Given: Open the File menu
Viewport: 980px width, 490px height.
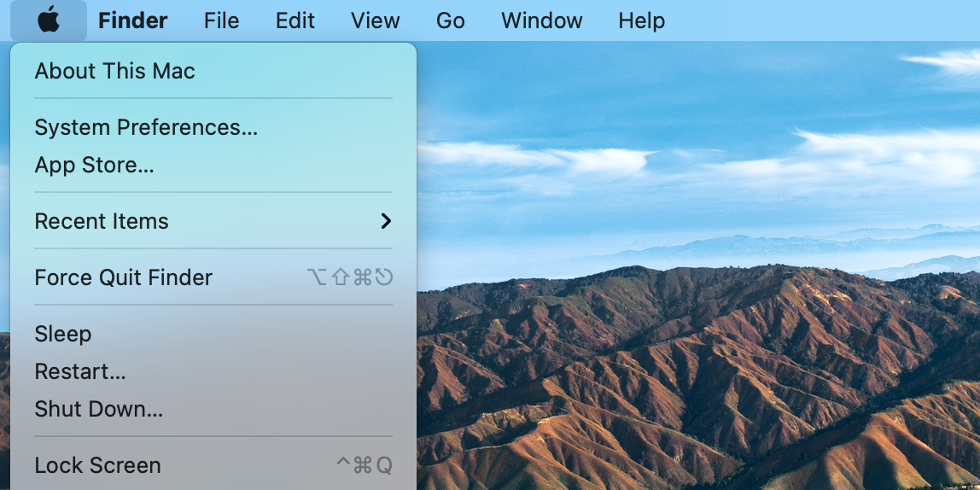Looking at the screenshot, I should 221,20.
